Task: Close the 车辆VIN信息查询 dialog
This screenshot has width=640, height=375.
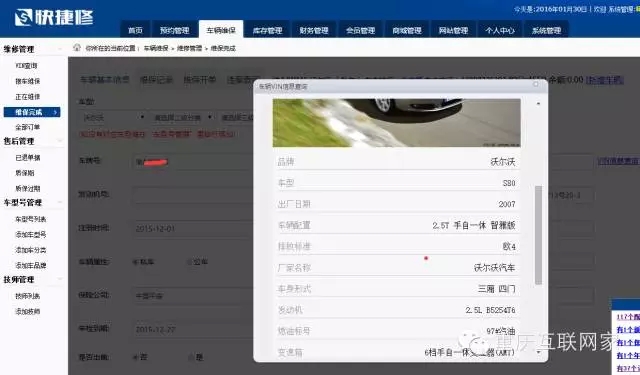Action: [x=536, y=84]
